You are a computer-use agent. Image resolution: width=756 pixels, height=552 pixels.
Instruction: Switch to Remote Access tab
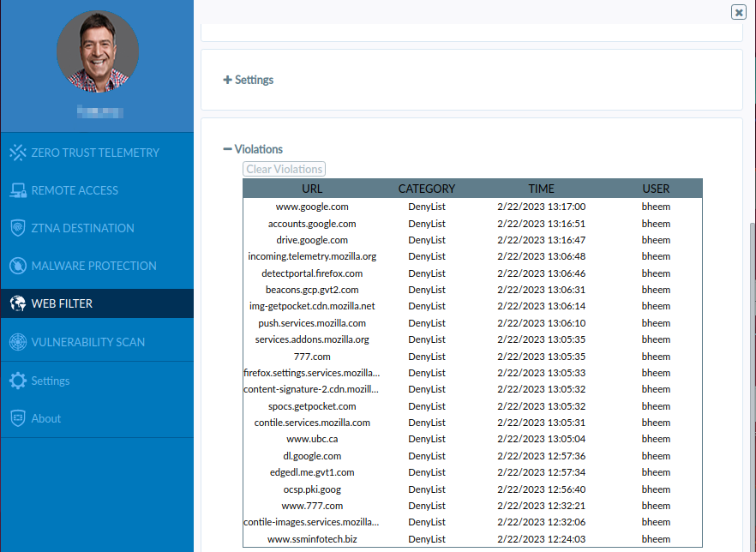coord(75,190)
